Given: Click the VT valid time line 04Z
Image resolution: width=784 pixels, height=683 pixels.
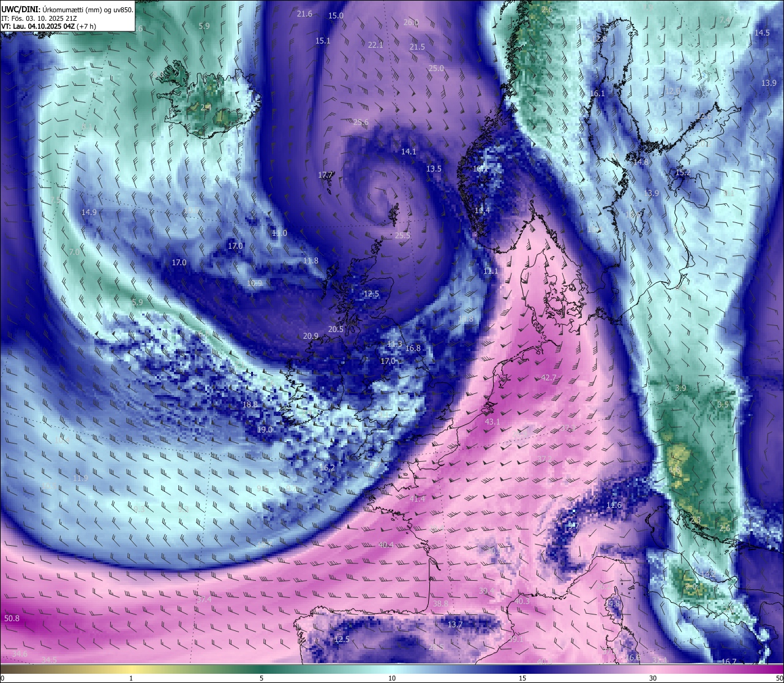Looking at the screenshot, I should pyautogui.click(x=48, y=26).
